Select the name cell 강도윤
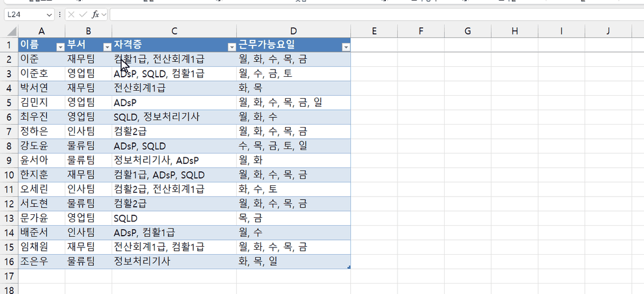This screenshot has width=644, height=294. (x=42, y=145)
